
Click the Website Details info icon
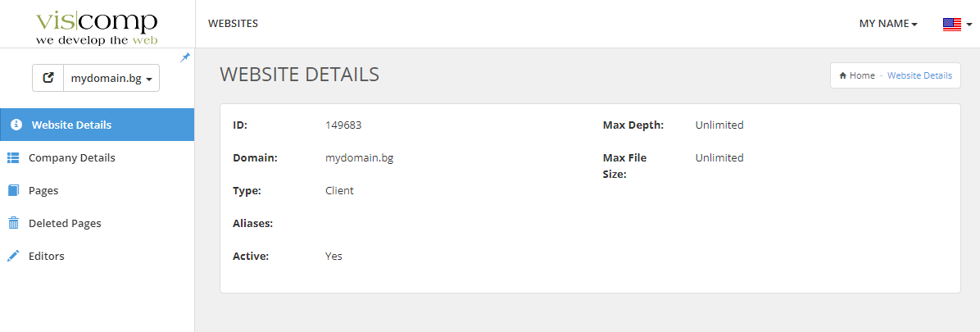tap(16, 125)
